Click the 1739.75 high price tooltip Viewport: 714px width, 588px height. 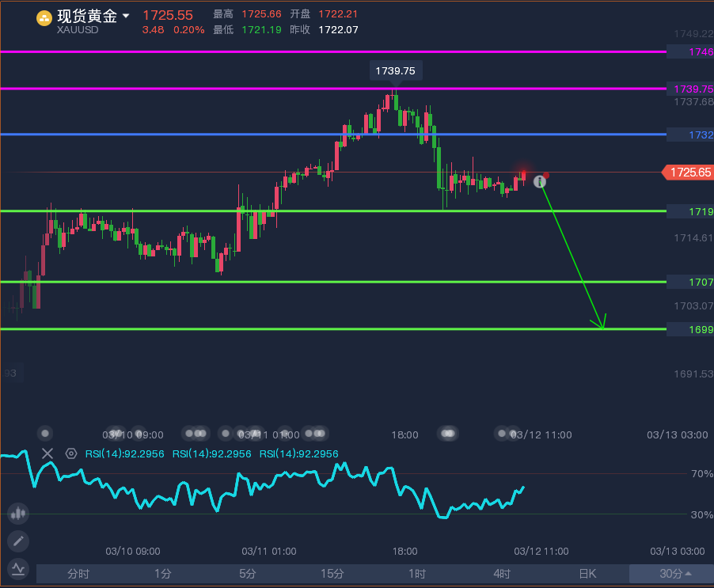[x=395, y=71]
